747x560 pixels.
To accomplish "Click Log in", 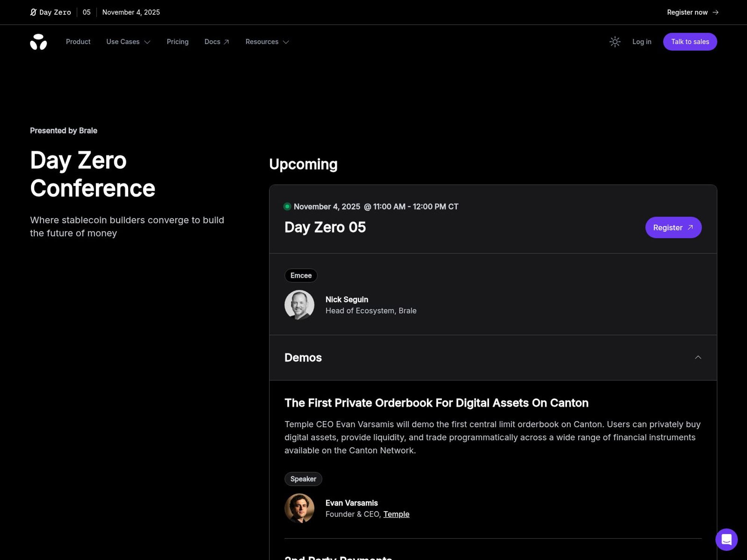I will coord(642,42).
